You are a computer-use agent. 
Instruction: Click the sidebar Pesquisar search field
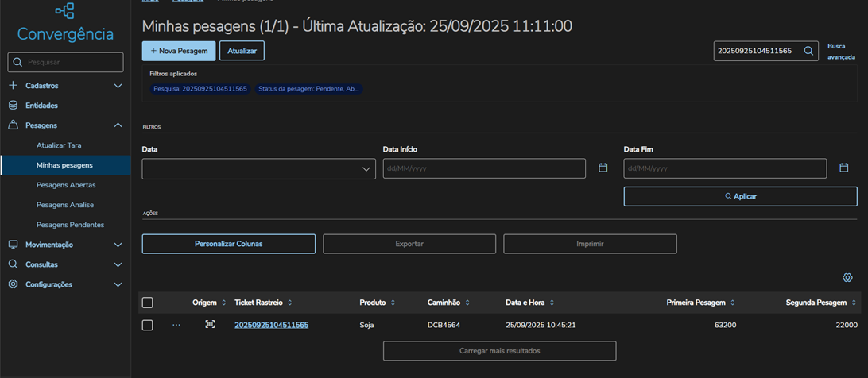click(x=73, y=62)
